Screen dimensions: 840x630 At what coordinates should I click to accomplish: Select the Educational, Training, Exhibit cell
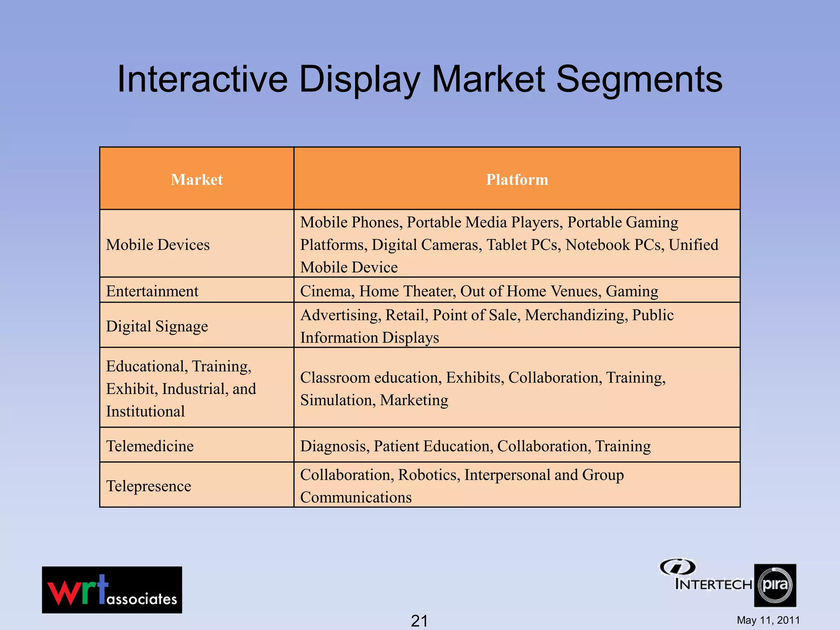[197, 388]
